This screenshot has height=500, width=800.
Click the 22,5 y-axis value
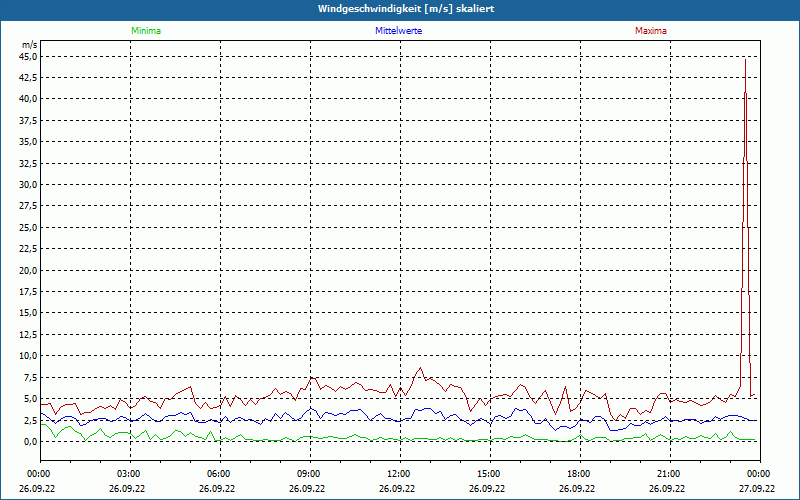click(x=29, y=249)
